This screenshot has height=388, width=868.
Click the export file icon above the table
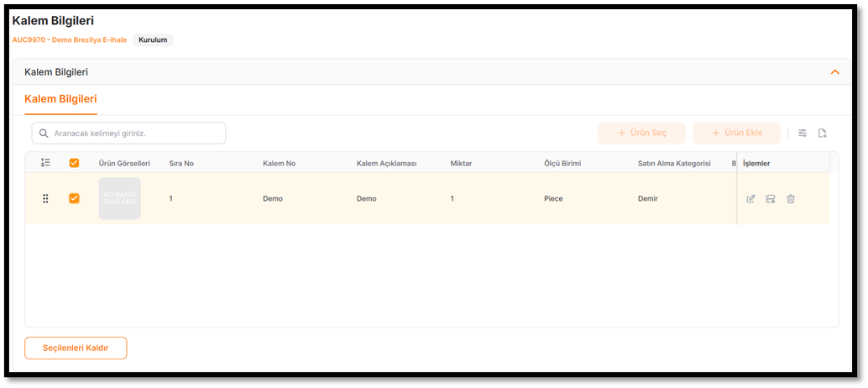(x=823, y=134)
